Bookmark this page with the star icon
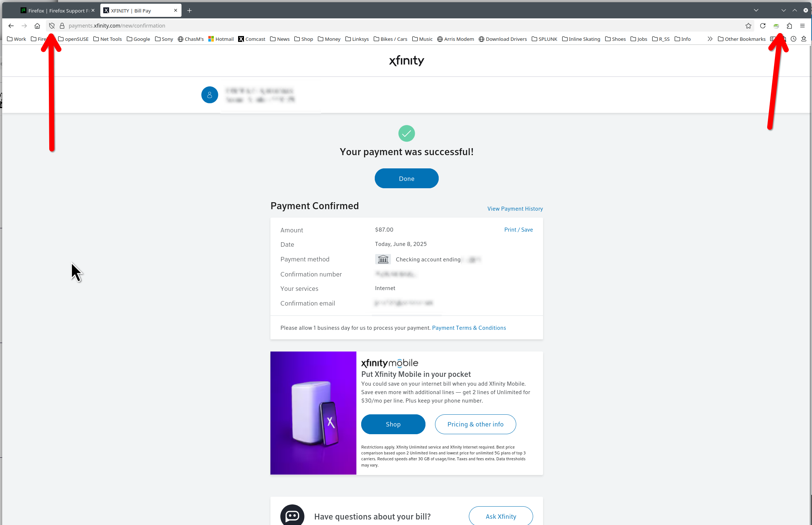812x525 pixels. point(748,26)
